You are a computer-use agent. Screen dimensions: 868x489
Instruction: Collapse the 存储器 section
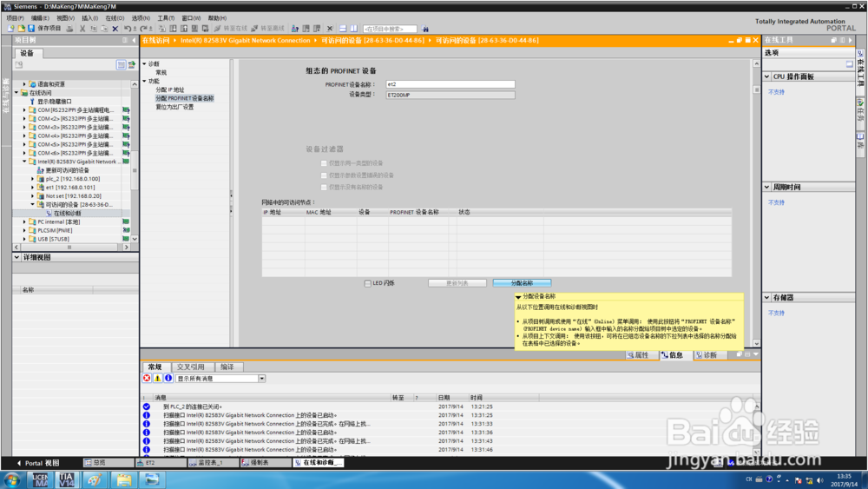click(767, 297)
